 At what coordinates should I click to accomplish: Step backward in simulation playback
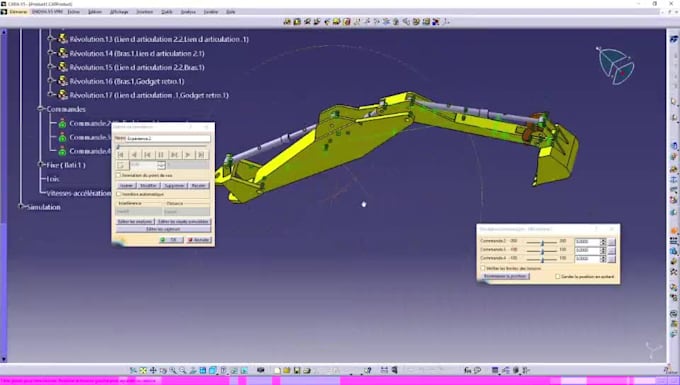point(148,155)
